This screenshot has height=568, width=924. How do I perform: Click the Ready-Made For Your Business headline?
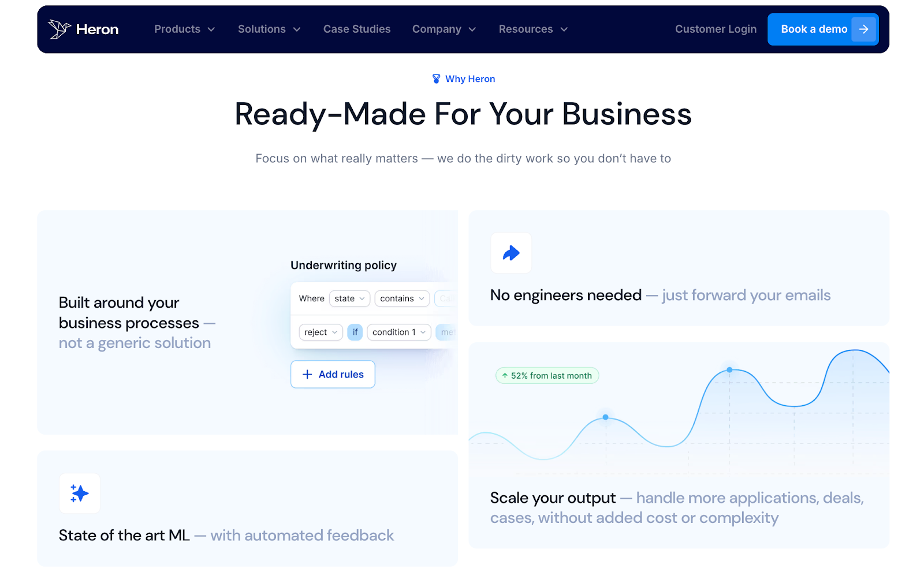pos(463,114)
